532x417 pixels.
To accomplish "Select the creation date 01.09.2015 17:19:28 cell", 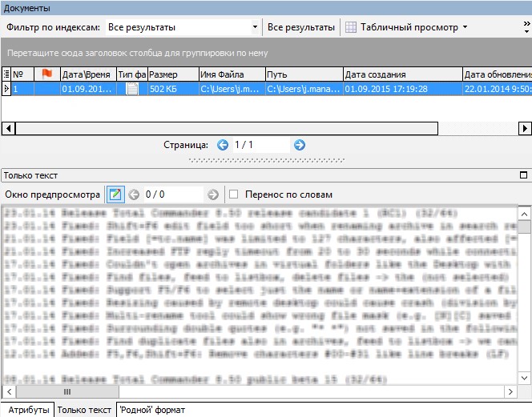I will (x=403, y=89).
